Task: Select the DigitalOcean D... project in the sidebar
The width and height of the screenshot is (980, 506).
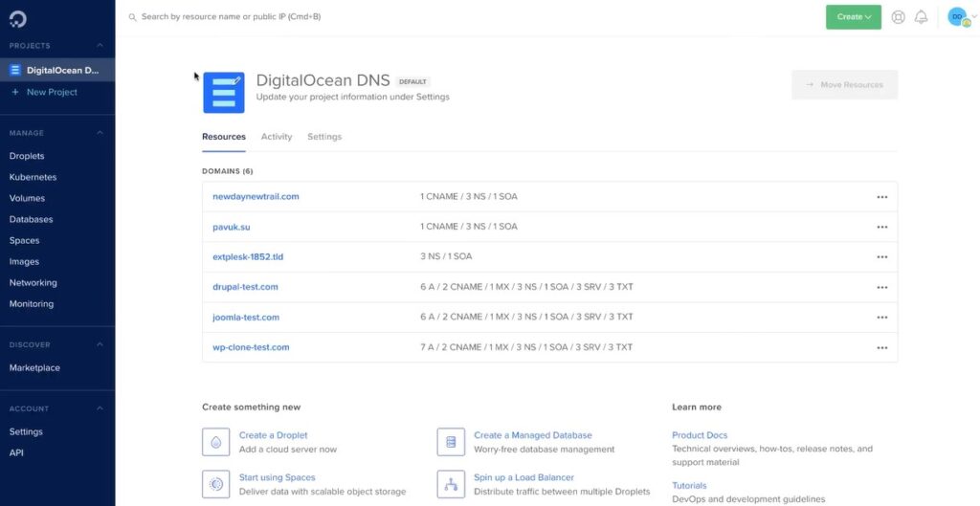Action: 57,70
